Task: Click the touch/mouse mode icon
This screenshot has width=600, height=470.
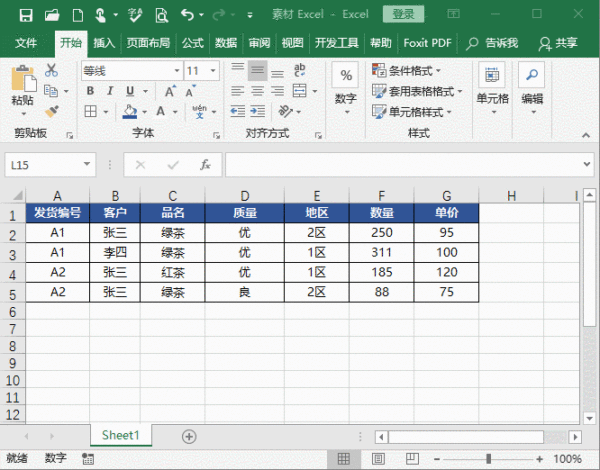Action: click(x=100, y=15)
